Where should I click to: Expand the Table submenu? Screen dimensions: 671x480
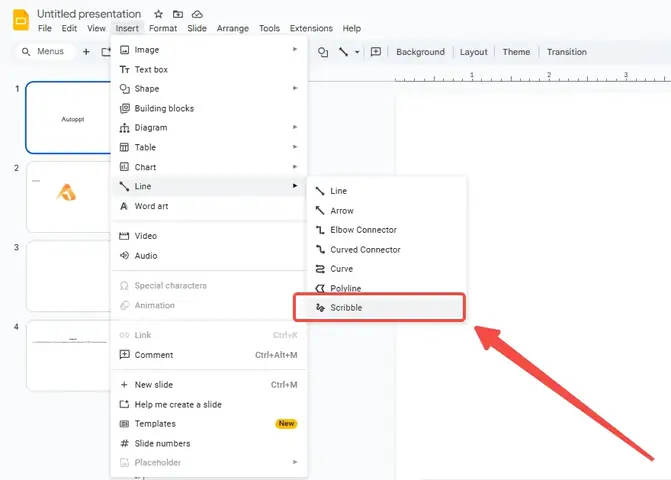click(208, 147)
